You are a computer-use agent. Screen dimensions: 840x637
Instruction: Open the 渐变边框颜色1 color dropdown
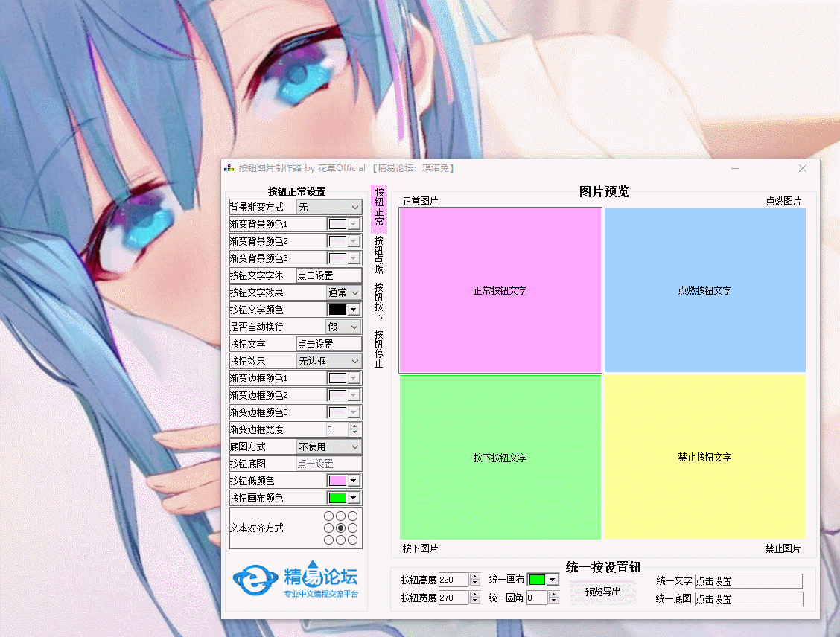coord(354,379)
